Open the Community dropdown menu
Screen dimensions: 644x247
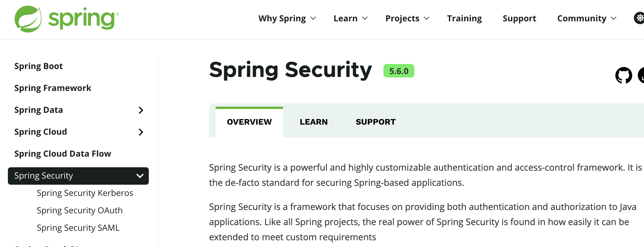(586, 19)
